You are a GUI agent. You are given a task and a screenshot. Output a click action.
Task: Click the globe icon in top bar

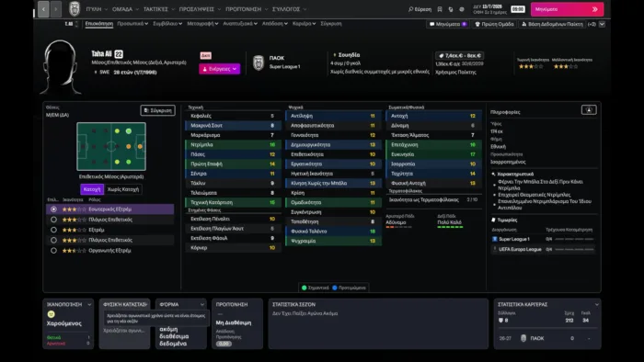[x=462, y=9]
